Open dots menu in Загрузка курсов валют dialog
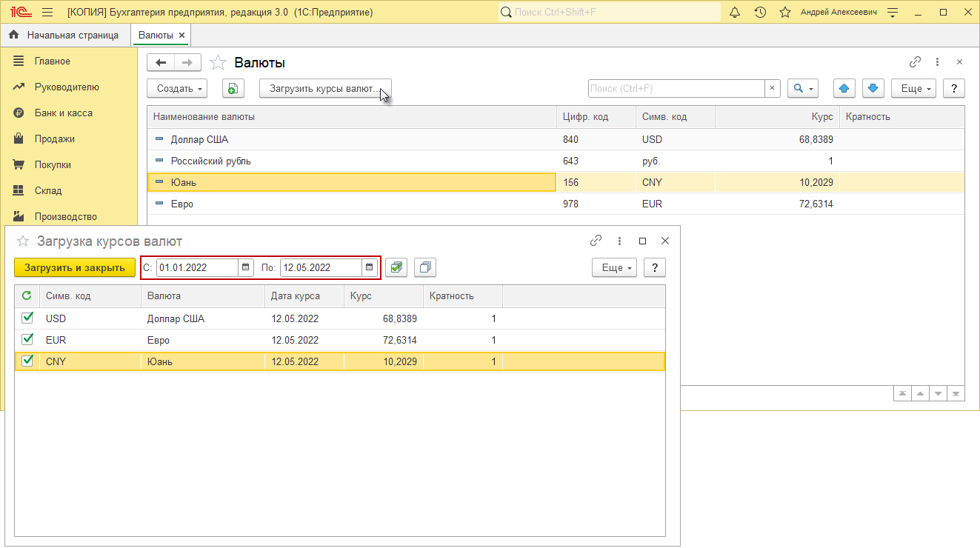 coord(619,241)
